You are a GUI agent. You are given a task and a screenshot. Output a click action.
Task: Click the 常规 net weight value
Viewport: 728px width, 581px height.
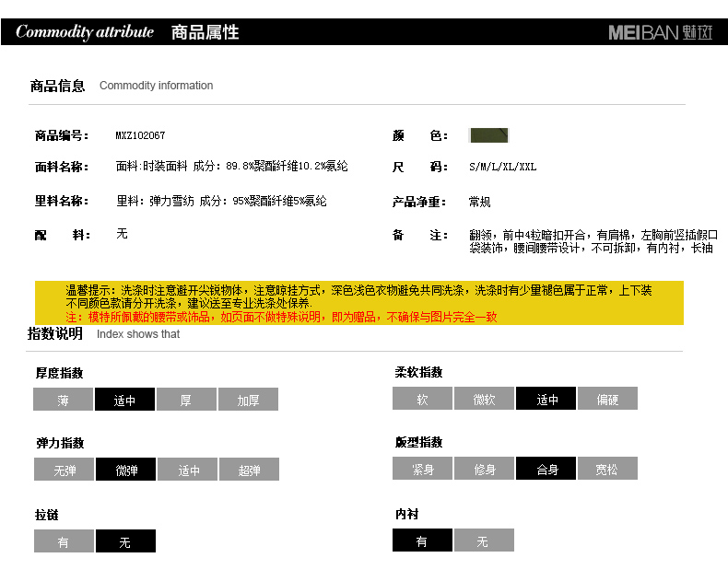479,202
